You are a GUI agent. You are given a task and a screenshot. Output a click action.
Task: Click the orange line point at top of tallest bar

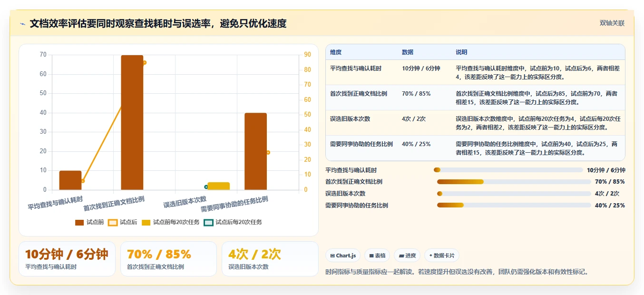(x=144, y=62)
